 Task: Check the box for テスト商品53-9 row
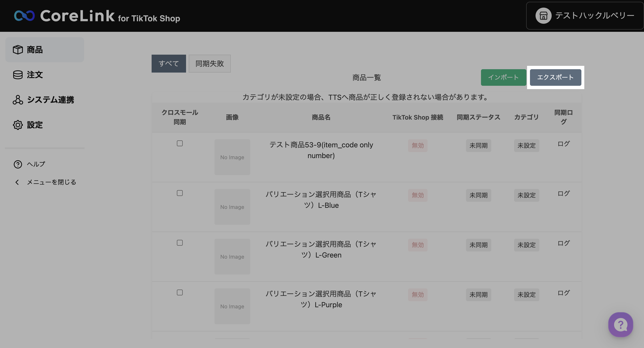[180, 144]
